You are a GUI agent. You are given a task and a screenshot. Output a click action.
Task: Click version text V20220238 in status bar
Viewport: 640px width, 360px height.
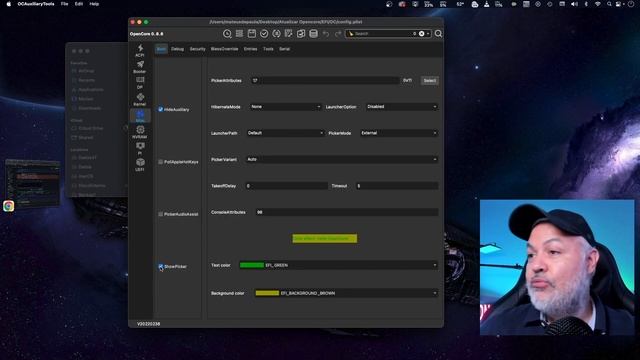tap(149, 324)
